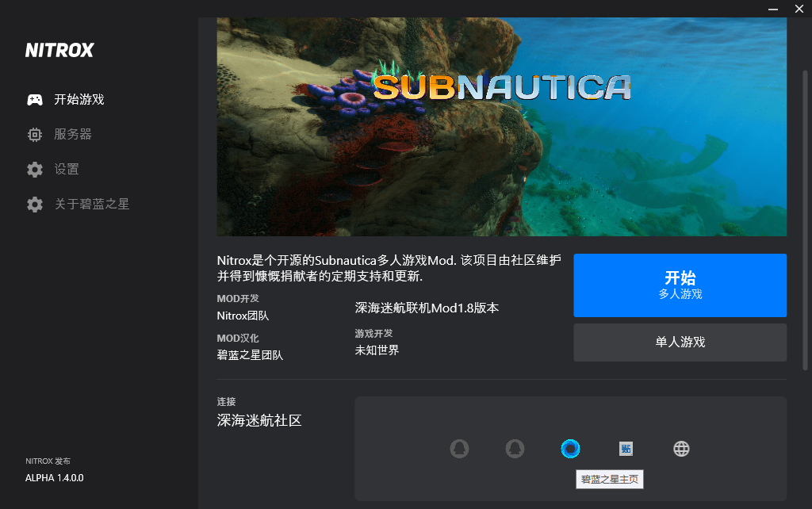
Task: Close the Nitrox launcher window
Action: (x=799, y=9)
